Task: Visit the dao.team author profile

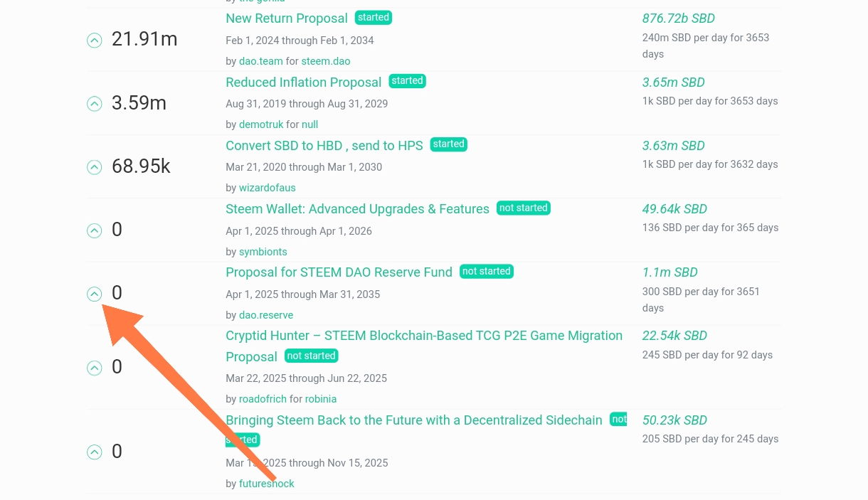Action: point(260,61)
